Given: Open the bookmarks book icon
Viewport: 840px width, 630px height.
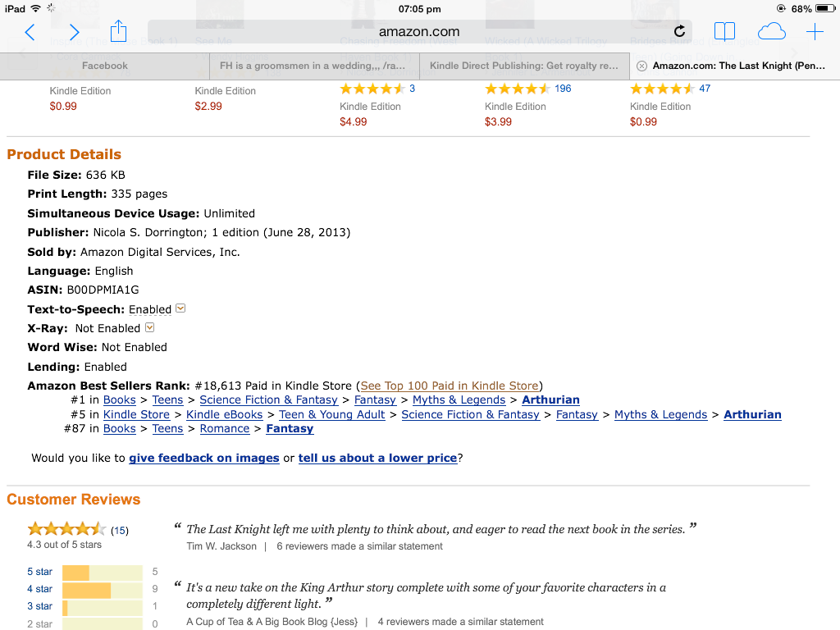Looking at the screenshot, I should [724, 32].
